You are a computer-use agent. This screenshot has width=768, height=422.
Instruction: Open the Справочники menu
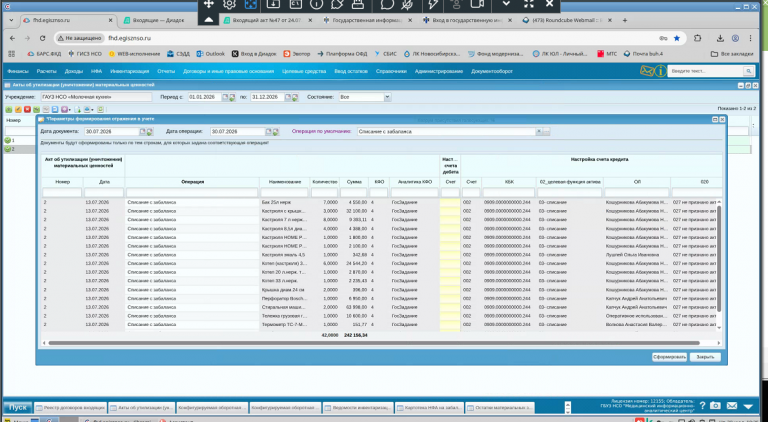pyautogui.click(x=391, y=71)
